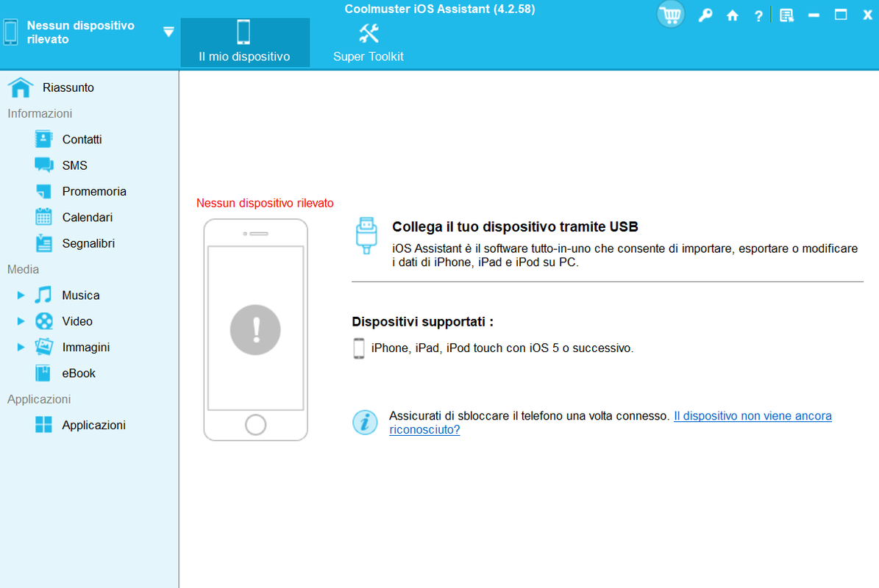The height and width of the screenshot is (588, 879).
Task: Click the Musica note icon
Action: pyautogui.click(x=43, y=295)
